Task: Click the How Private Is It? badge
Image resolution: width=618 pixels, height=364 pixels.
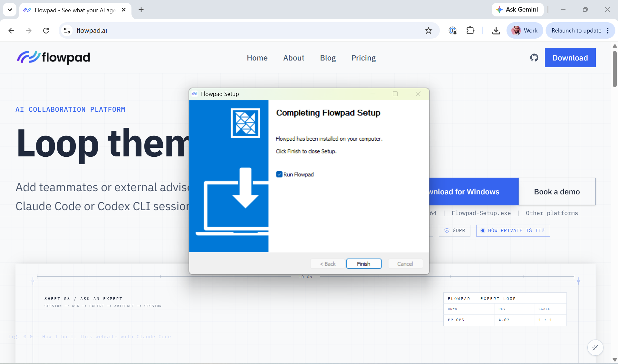Action: (x=513, y=230)
